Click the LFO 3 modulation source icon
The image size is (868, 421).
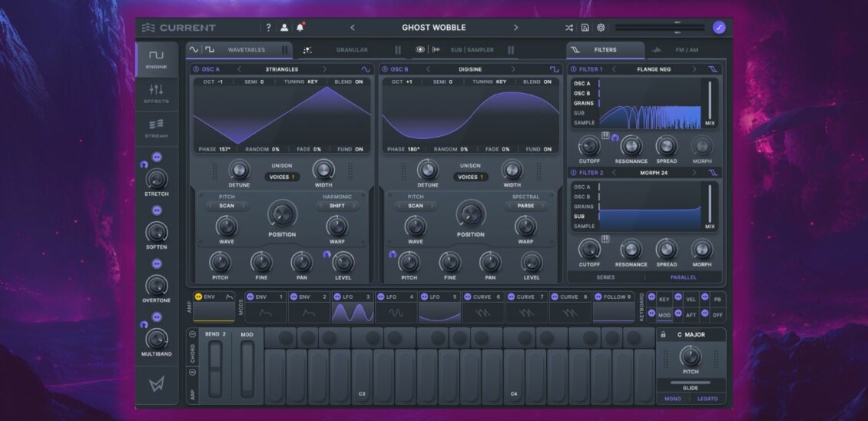click(336, 297)
